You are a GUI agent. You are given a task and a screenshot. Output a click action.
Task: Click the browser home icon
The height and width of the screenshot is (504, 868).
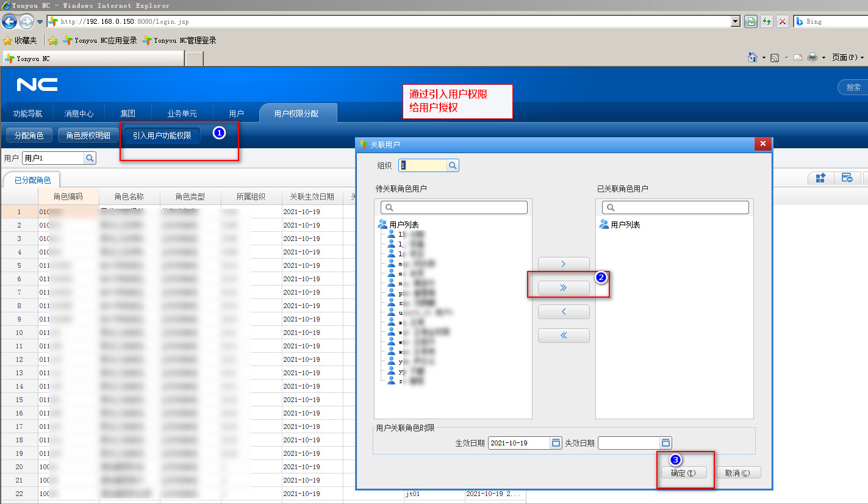click(753, 57)
